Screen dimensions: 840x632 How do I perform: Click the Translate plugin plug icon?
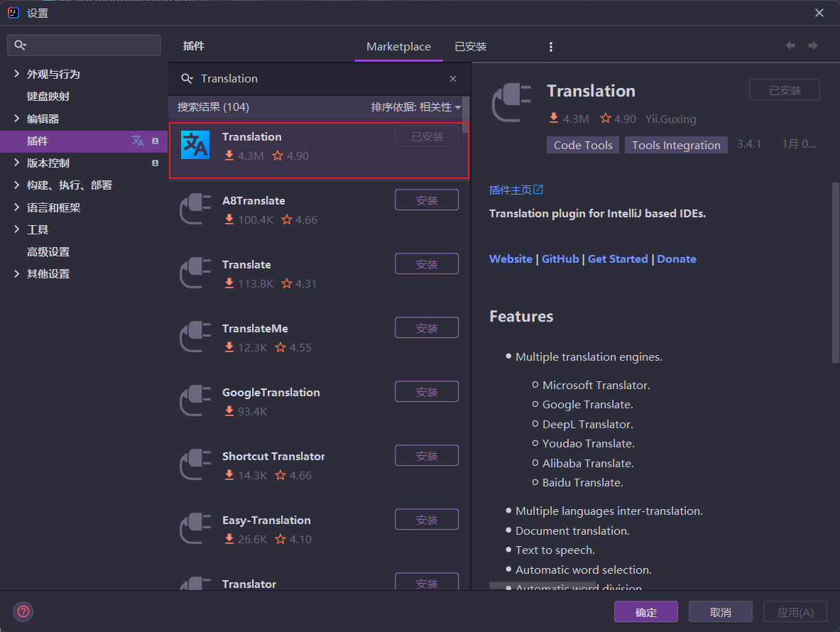coord(195,273)
